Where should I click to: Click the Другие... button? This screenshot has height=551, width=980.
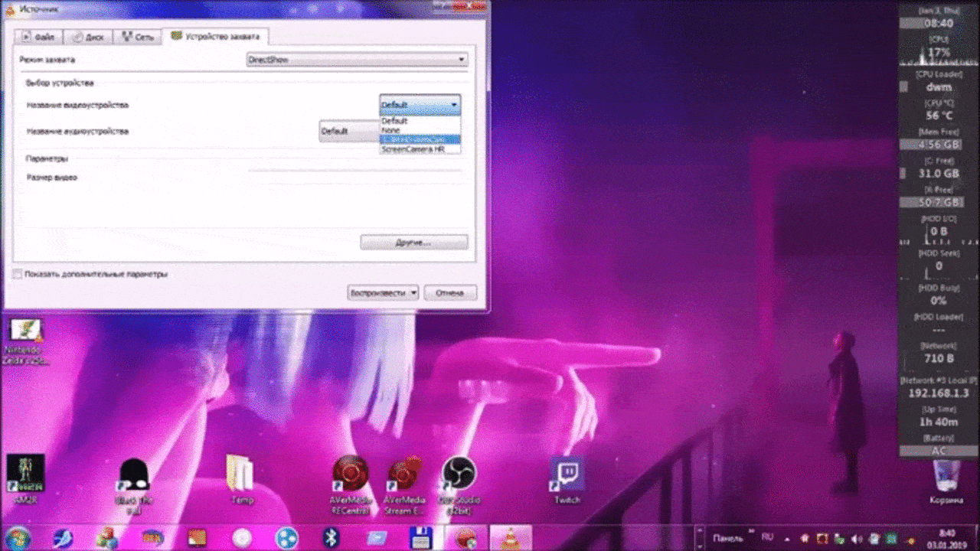(x=413, y=242)
